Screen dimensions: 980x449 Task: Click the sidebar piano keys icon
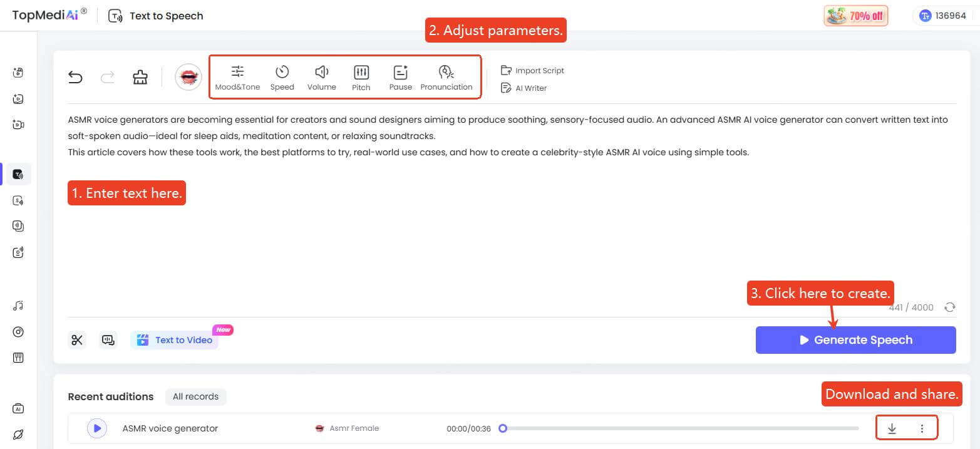pyautogui.click(x=18, y=358)
